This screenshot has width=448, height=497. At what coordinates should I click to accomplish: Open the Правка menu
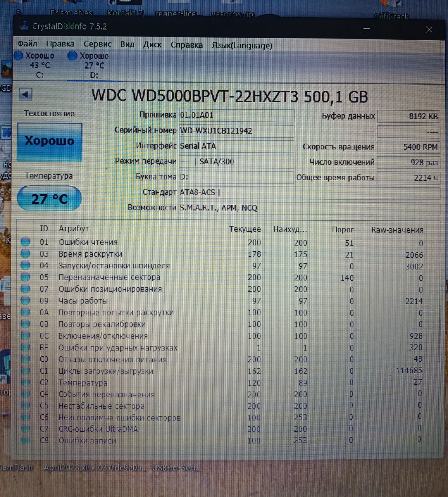(60, 44)
